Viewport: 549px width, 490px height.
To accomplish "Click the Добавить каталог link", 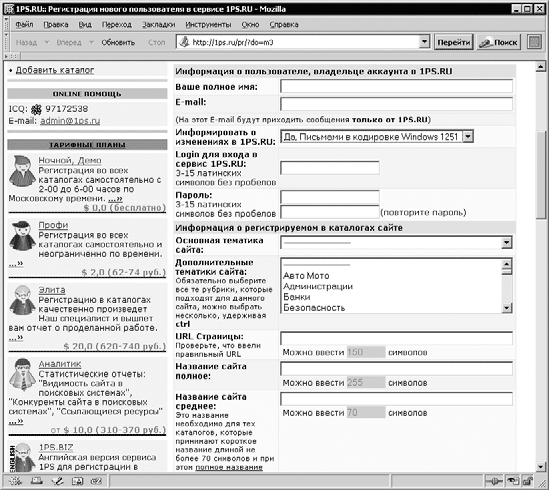I will coord(55,70).
